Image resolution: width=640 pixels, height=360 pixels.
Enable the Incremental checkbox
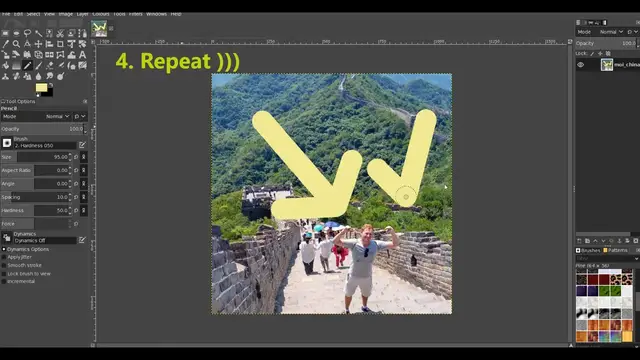tap(4, 281)
